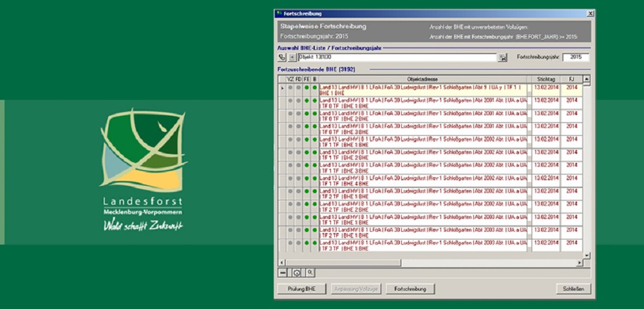
Task: Select row Abt 2003 TF 2 BHE 1 address
Action: click(422, 232)
